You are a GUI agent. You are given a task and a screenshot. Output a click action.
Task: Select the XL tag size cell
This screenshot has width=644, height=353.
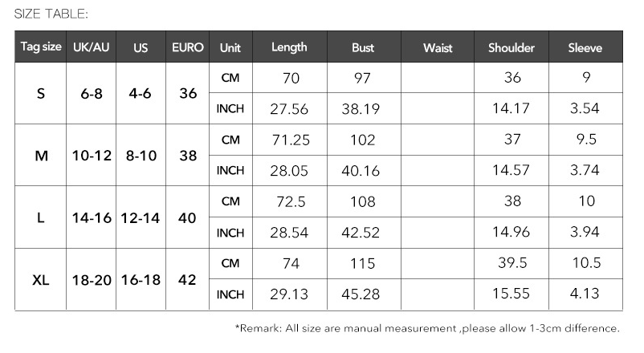tap(41, 279)
